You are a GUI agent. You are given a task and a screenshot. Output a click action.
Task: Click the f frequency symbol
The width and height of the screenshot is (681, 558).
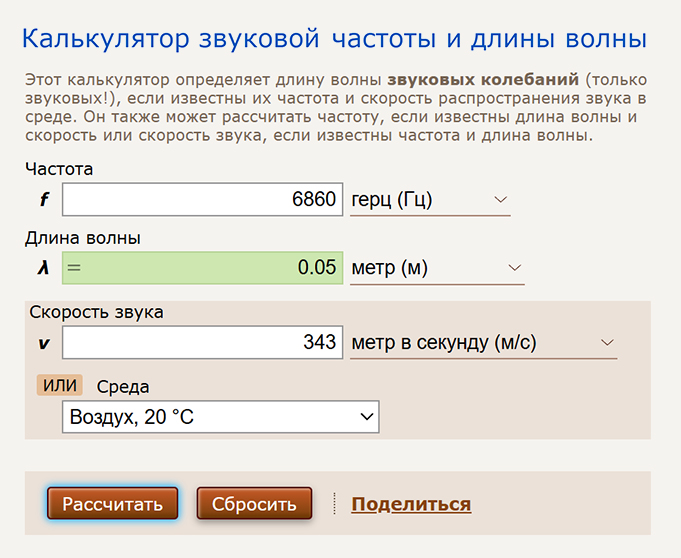[x=44, y=200]
